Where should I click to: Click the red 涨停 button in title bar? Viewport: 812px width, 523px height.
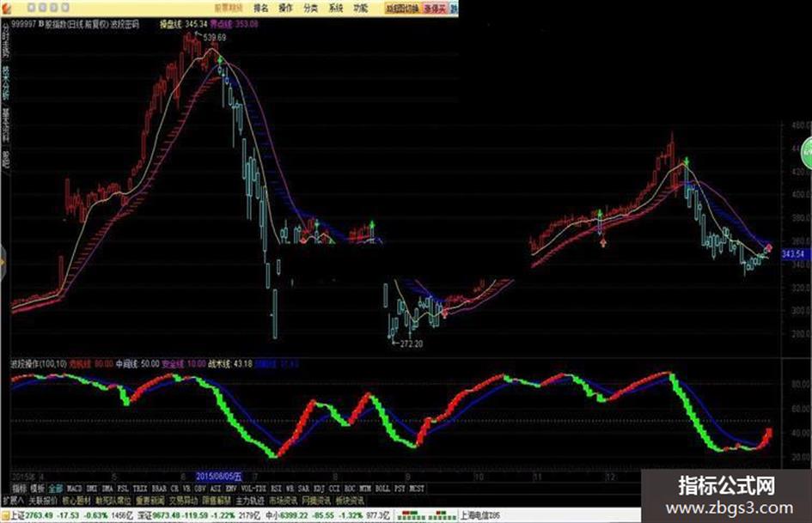tap(435, 9)
